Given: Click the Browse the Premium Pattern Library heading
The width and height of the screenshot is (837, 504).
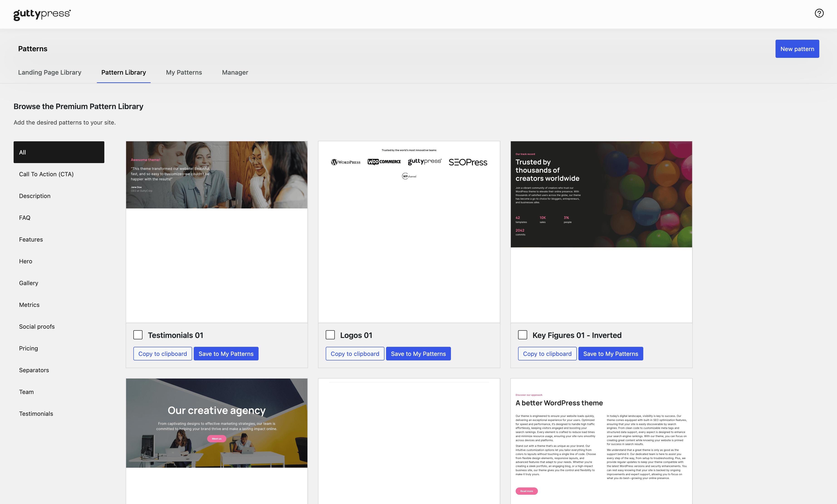Looking at the screenshot, I should (x=78, y=106).
